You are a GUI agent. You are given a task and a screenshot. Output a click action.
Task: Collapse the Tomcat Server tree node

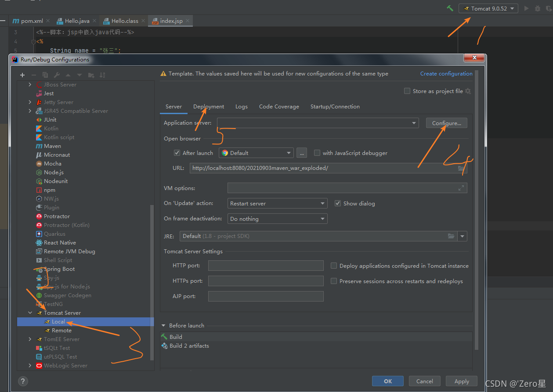[30, 313]
